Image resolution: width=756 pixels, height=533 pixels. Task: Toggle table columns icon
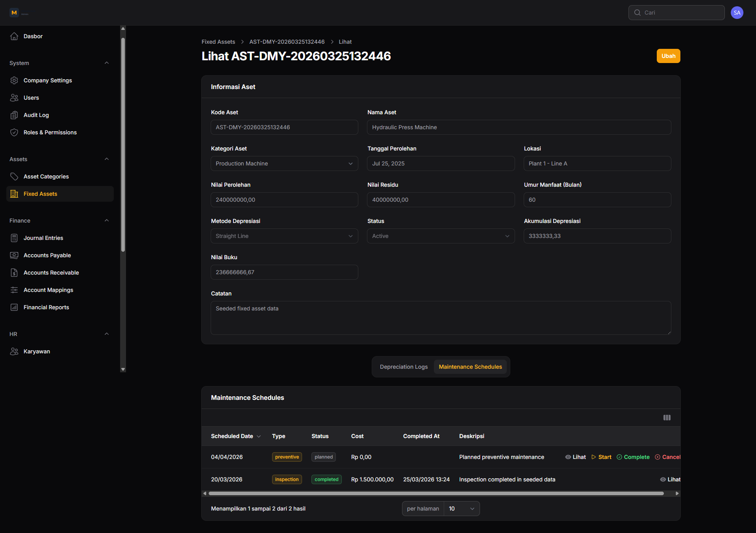tap(667, 418)
